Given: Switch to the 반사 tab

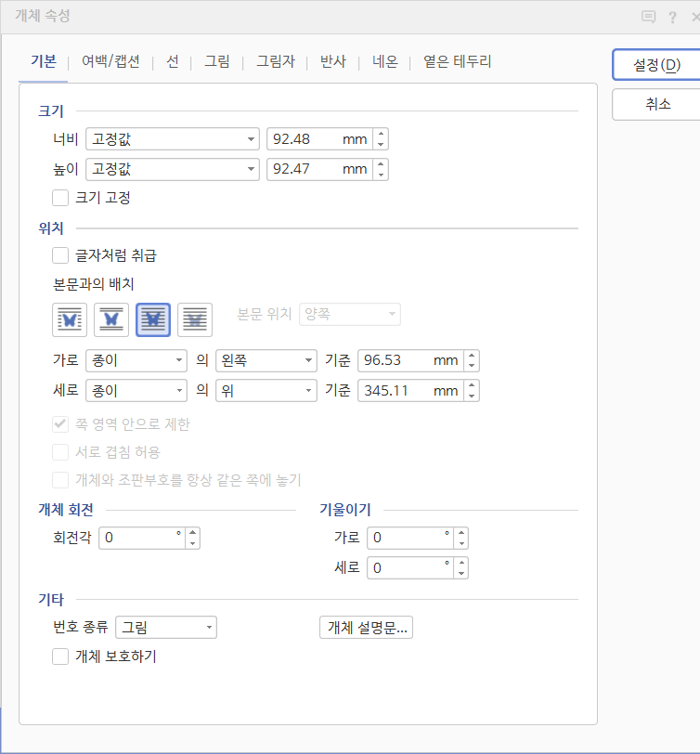Looking at the screenshot, I should (333, 61).
